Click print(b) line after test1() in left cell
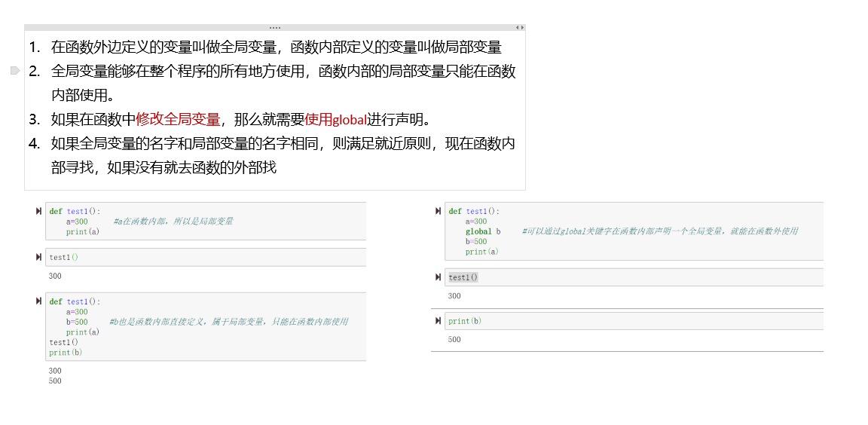868x425 pixels. pyautogui.click(x=66, y=353)
